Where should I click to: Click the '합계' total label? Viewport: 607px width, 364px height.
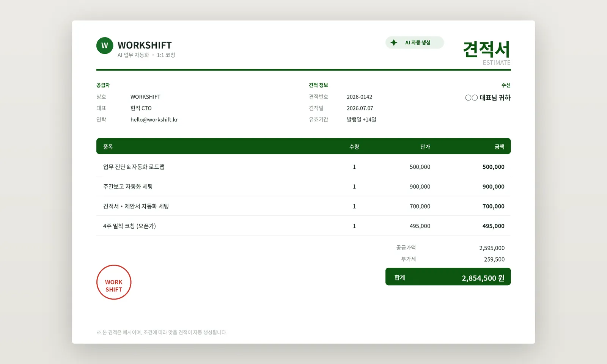tap(400, 278)
